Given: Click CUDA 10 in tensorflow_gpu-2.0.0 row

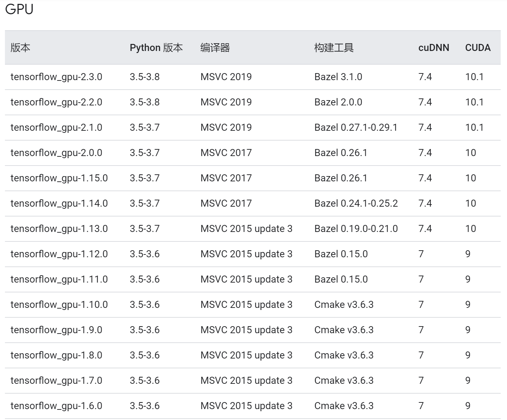Looking at the screenshot, I should coord(470,153).
